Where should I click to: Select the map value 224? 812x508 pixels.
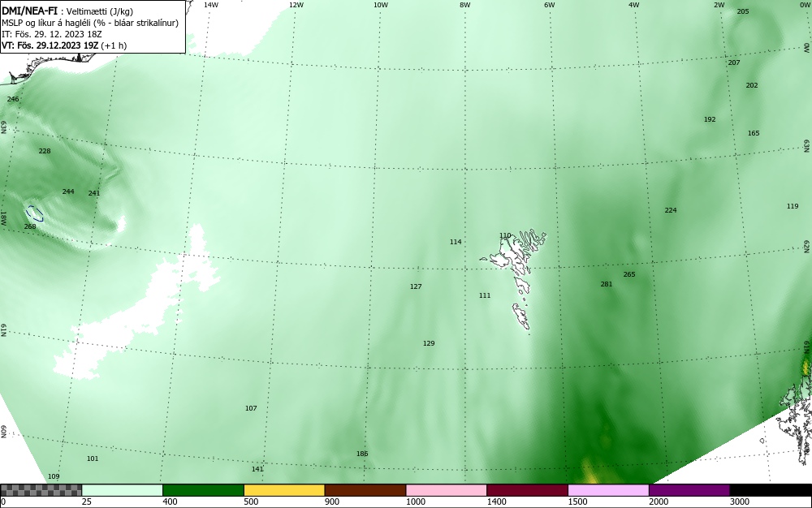[x=671, y=210]
